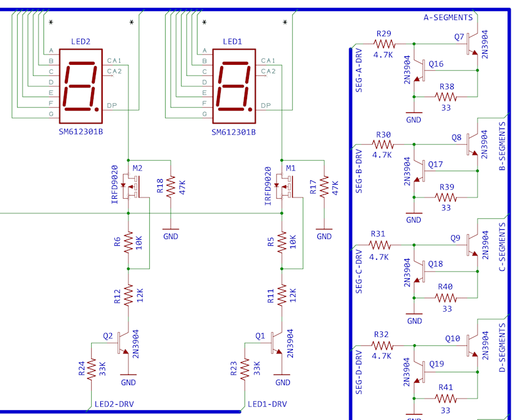521x420 pixels.
Task: Select the R17 47K resistor symbol
Action: click(x=324, y=187)
